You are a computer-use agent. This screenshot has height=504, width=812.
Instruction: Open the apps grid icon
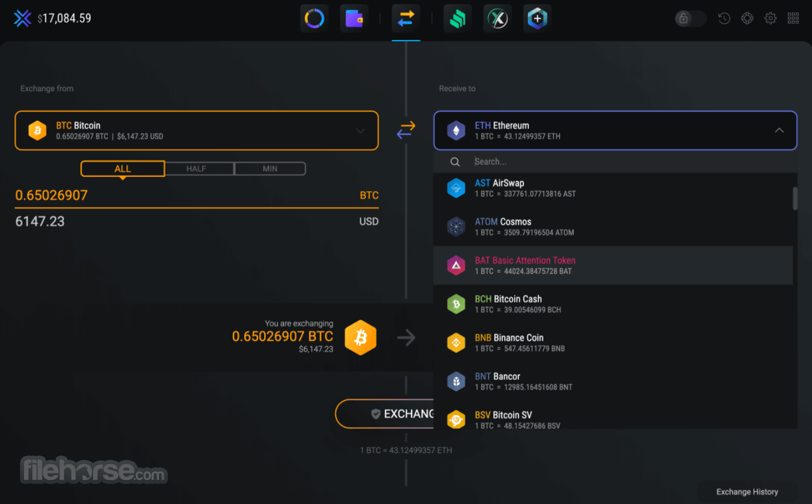[x=793, y=19]
